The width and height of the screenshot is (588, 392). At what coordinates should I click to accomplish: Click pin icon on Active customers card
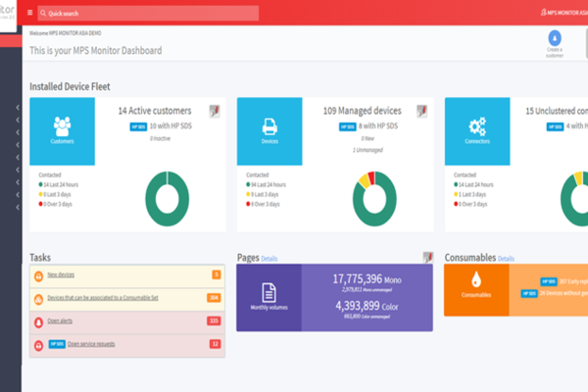pyautogui.click(x=215, y=111)
